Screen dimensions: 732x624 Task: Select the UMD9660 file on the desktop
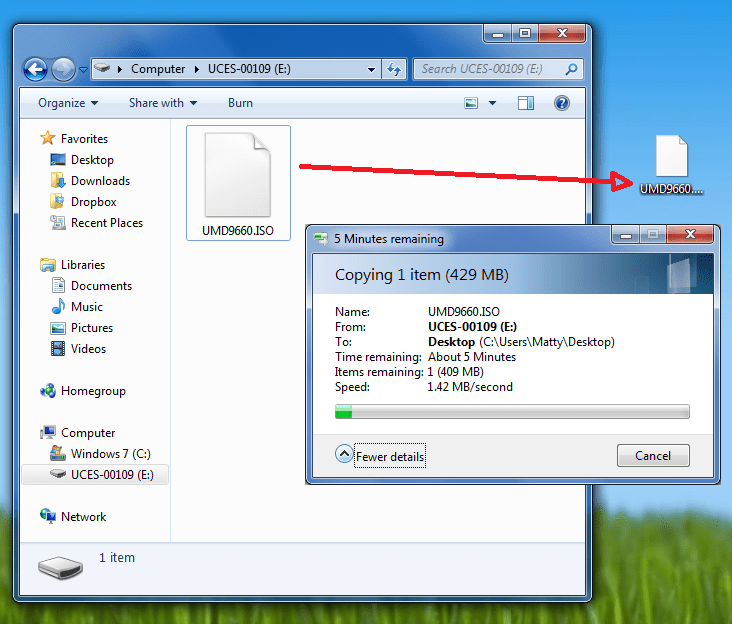click(672, 165)
